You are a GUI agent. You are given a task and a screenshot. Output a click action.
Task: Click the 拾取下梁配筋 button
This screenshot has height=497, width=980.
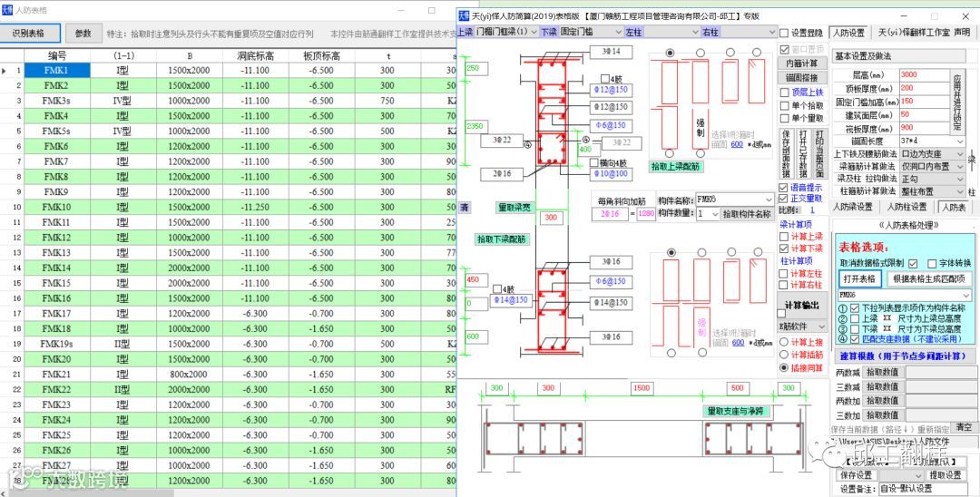501,239
